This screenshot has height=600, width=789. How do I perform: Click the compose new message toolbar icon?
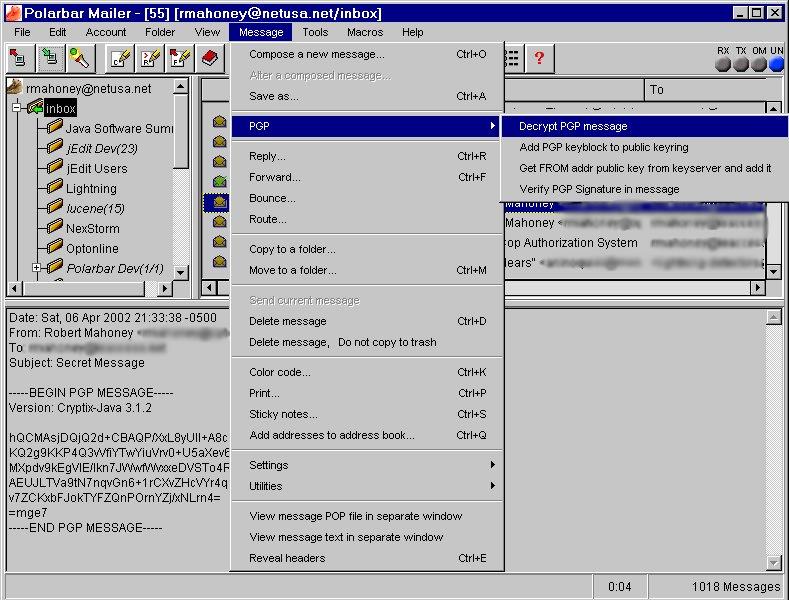120,58
